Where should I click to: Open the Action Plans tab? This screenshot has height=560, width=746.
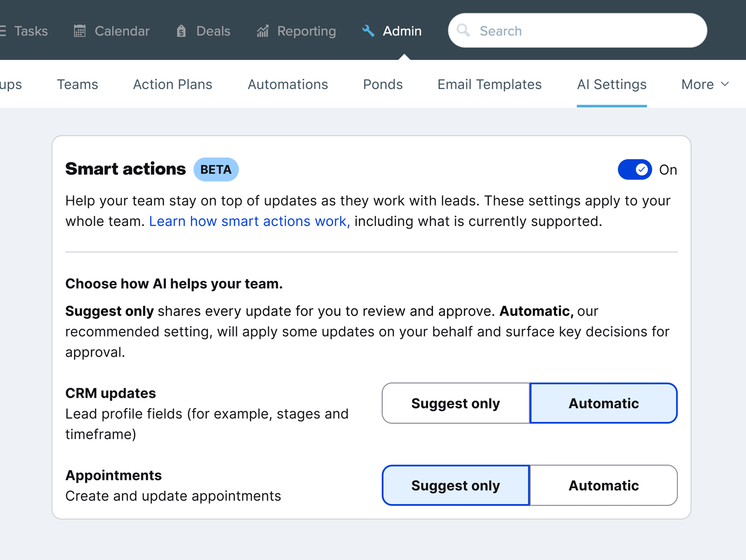pos(173,84)
